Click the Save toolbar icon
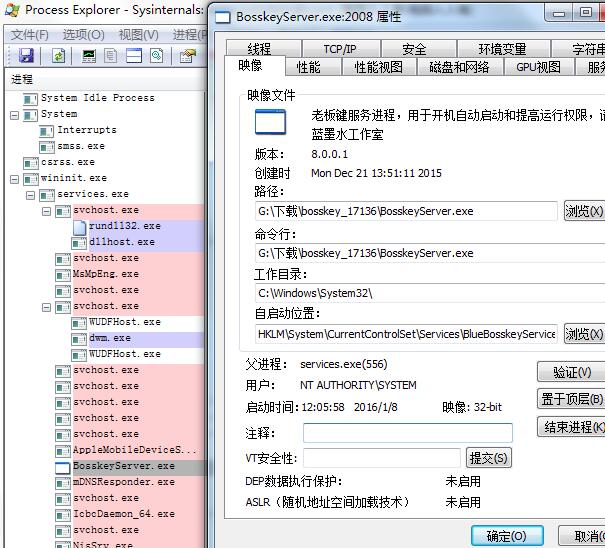The height and width of the screenshot is (548, 605). [x=26, y=56]
